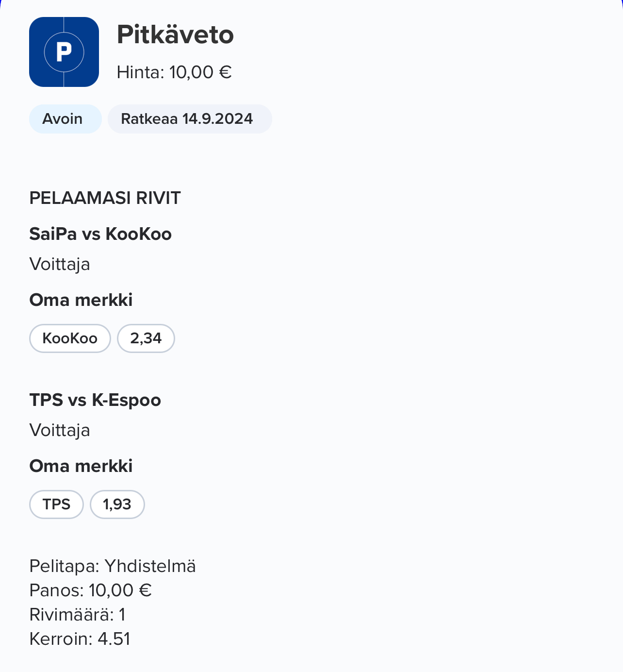623x672 pixels.
Task: Tap the KooKoo selection chip
Action: tap(70, 338)
